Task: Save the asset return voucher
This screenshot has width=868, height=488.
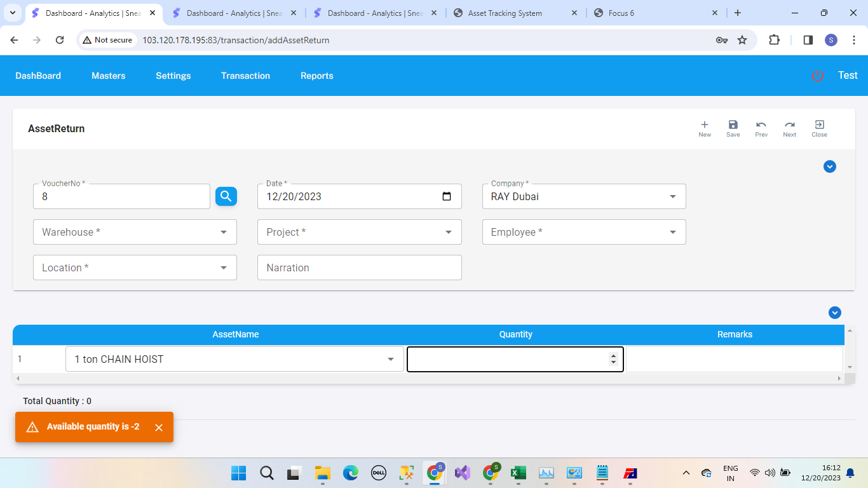Action: click(x=733, y=126)
